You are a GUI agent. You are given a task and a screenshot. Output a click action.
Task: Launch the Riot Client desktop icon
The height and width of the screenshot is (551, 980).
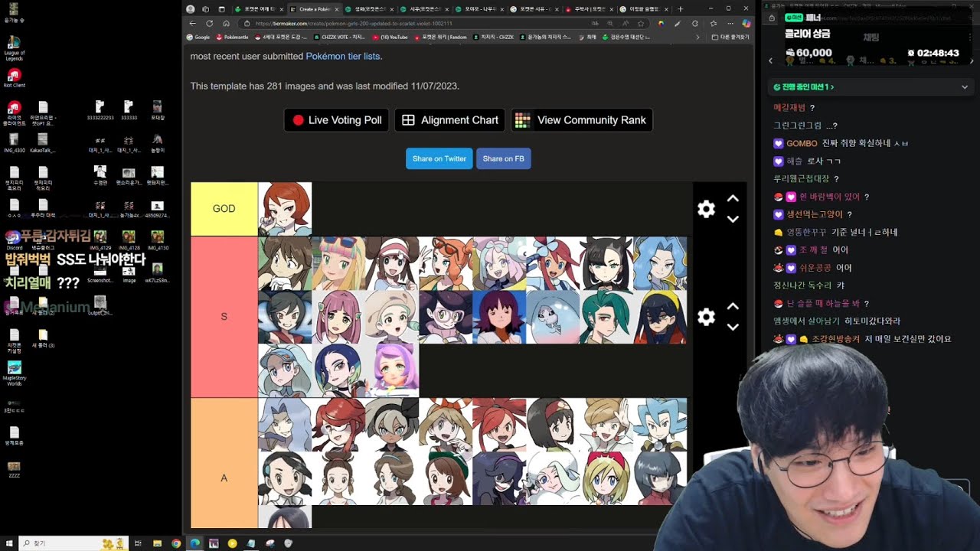click(14, 78)
